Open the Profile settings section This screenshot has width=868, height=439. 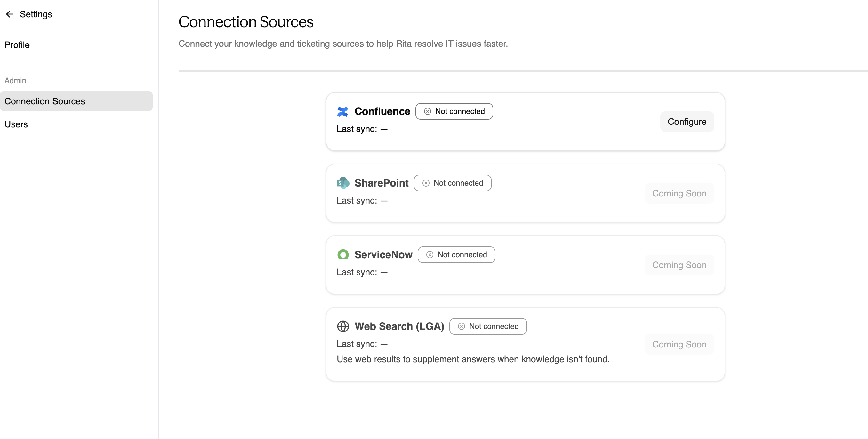tap(17, 45)
